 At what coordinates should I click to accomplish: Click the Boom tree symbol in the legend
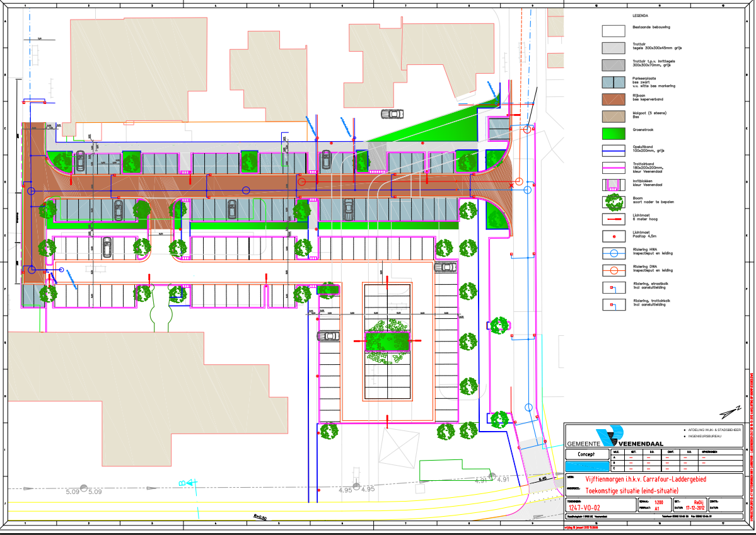614,203
